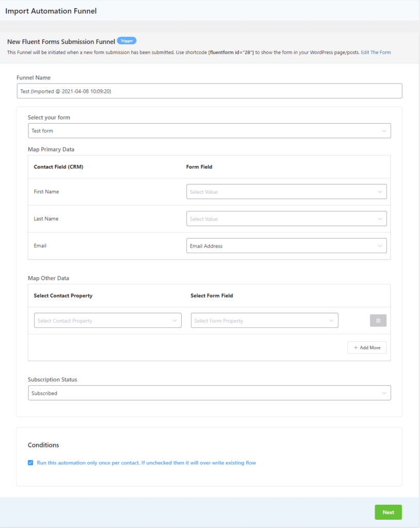Click the chevron in Select Form Property

point(331,321)
